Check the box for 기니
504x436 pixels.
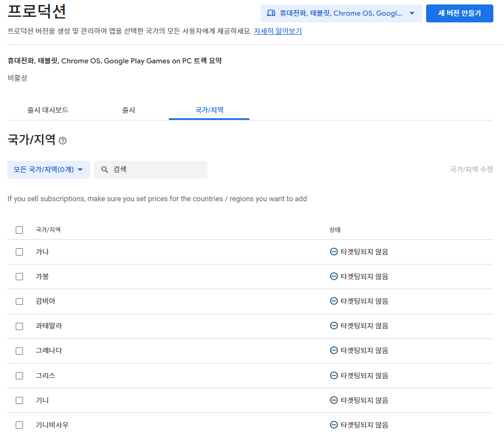pos(19,400)
